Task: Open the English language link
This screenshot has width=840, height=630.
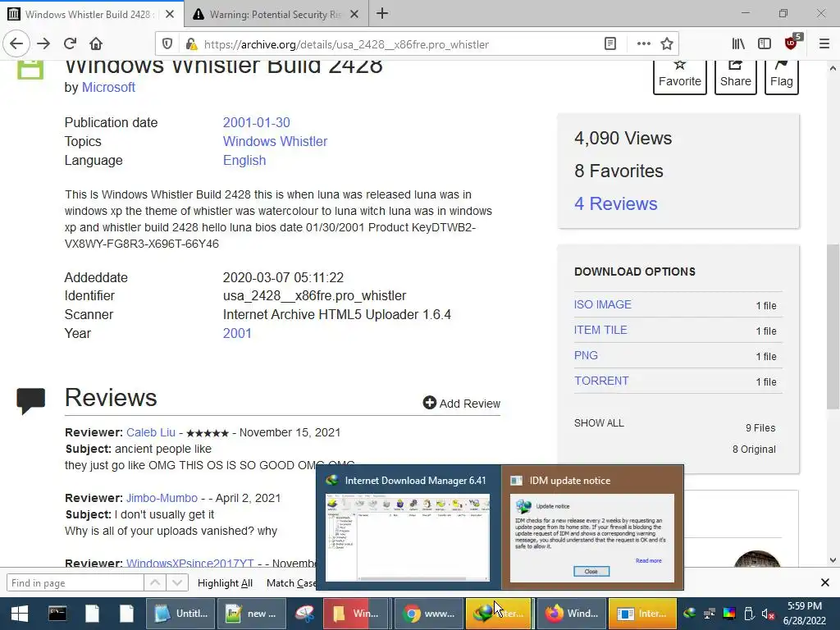Action: pos(244,160)
